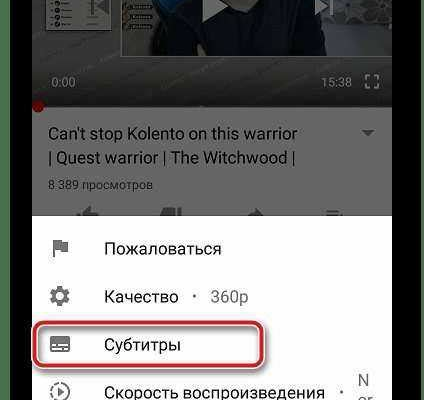This screenshot has width=424, height=400.
Task: Click the 8 389 просмотров view count
Action: coord(100,185)
